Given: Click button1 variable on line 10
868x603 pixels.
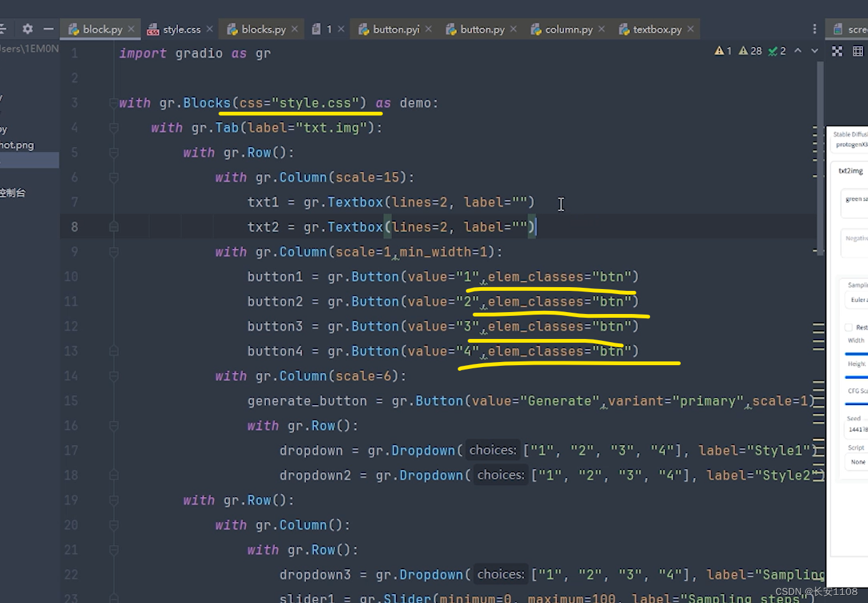Looking at the screenshot, I should (x=275, y=277).
